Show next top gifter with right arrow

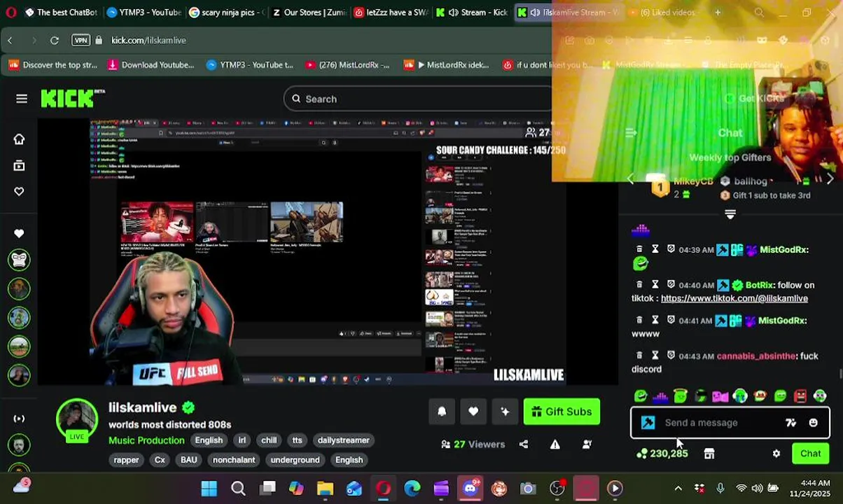[830, 180]
